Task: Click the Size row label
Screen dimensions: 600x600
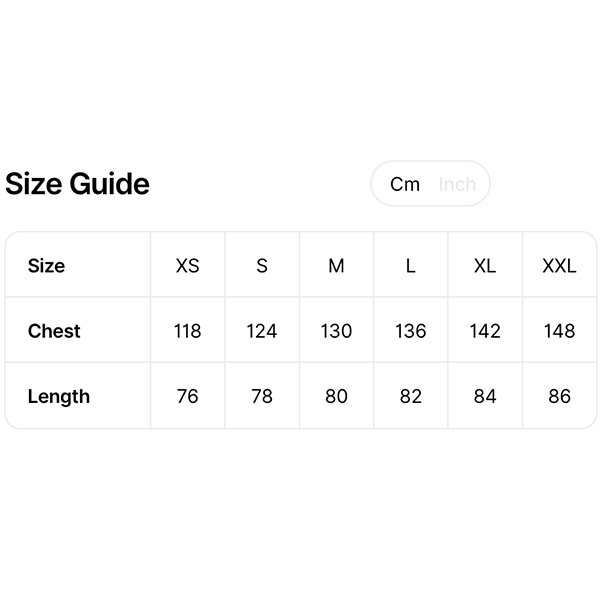Action: coord(46,266)
